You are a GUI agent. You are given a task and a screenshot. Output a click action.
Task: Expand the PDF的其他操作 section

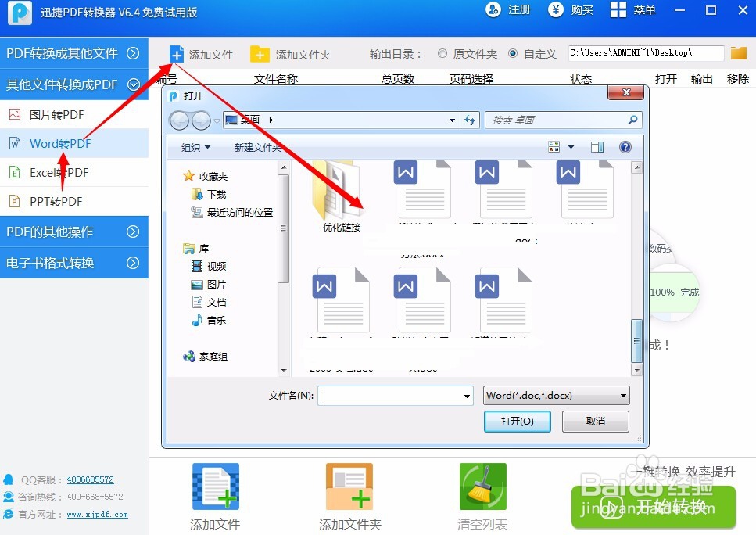pyautogui.click(x=73, y=232)
